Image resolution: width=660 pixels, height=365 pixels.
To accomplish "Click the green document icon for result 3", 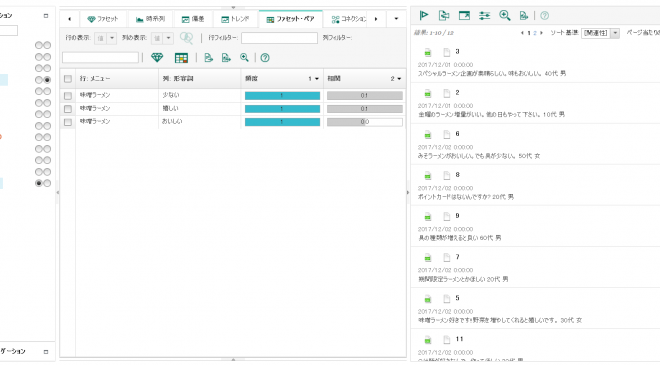I will tap(428, 52).
